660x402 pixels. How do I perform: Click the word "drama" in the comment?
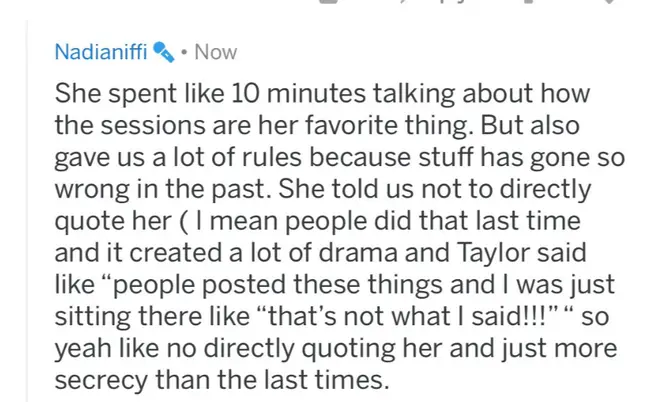click(358, 253)
